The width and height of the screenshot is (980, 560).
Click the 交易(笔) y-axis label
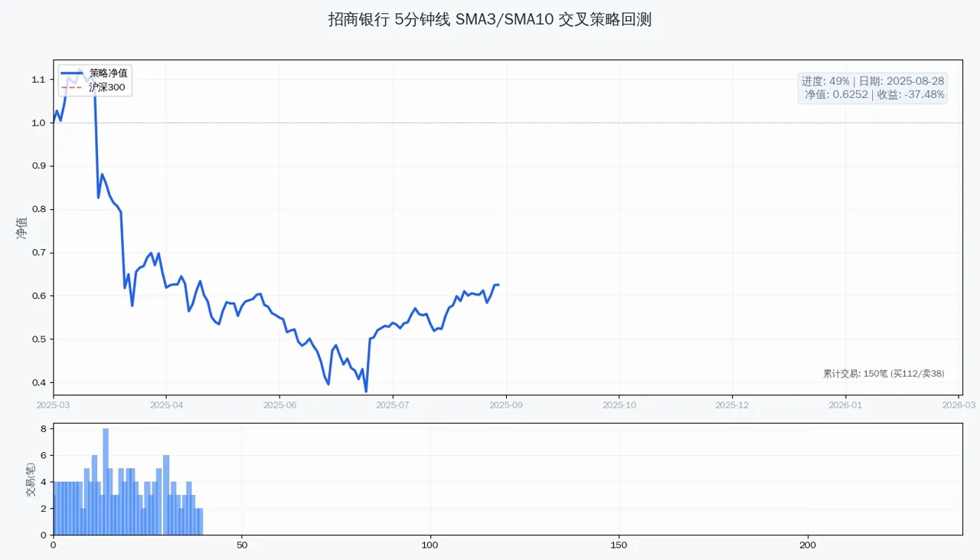(x=31, y=480)
